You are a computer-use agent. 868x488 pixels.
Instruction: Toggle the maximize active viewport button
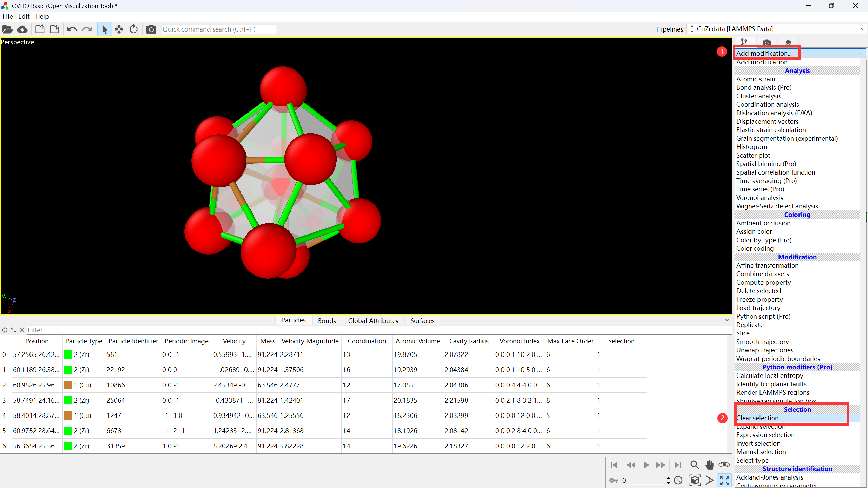coord(724,480)
